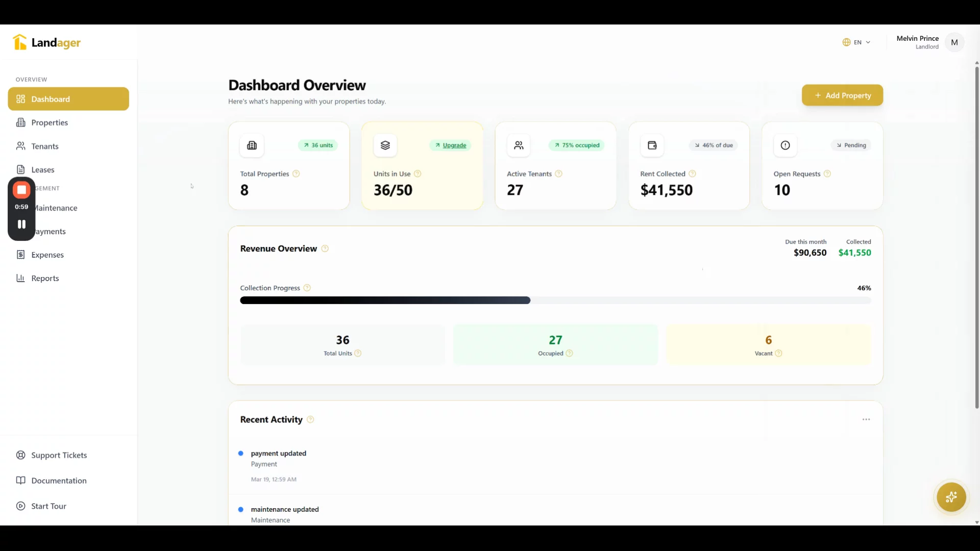
Task: Open Maintenance in the sidebar
Action: point(68,208)
